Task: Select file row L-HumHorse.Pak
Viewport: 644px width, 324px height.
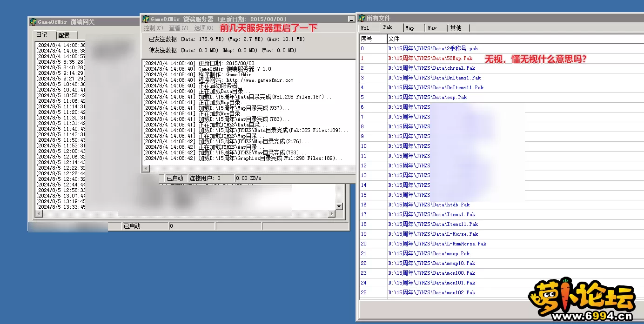Action: click(x=502, y=244)
